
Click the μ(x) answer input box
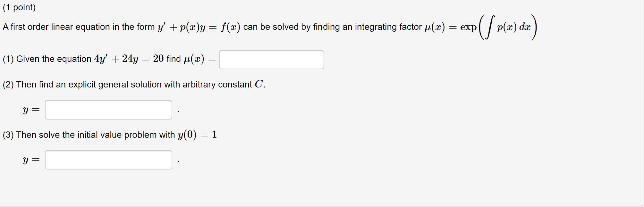point(271,59)
